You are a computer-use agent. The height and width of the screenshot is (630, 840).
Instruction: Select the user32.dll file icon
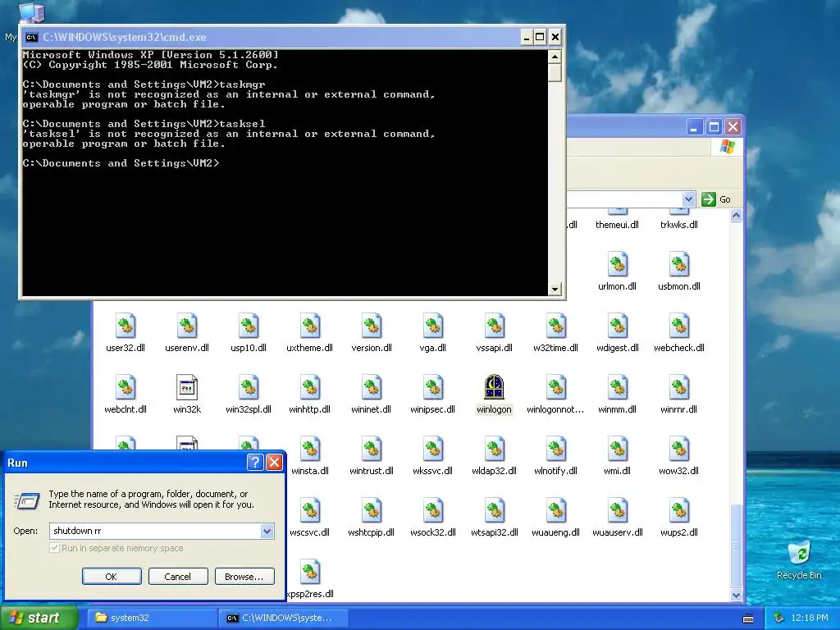126,326
